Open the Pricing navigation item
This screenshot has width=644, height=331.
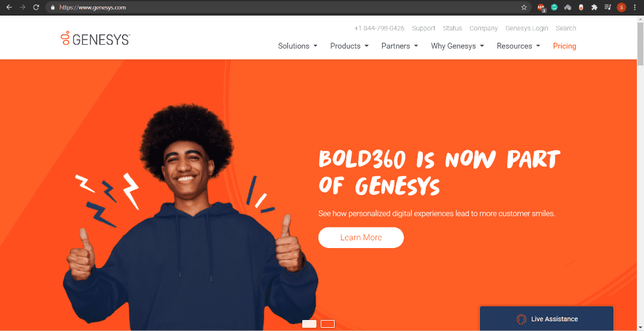(564, 46)
